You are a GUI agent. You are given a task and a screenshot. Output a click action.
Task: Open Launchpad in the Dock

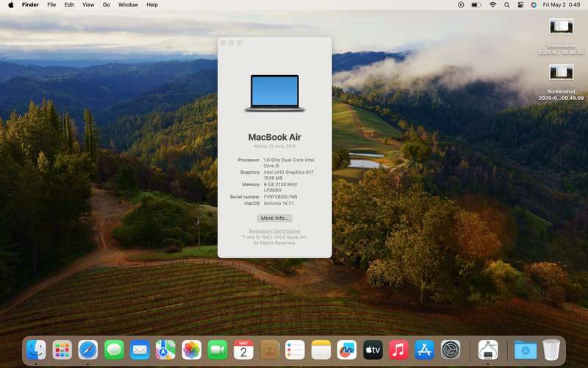tap(62, 350)
